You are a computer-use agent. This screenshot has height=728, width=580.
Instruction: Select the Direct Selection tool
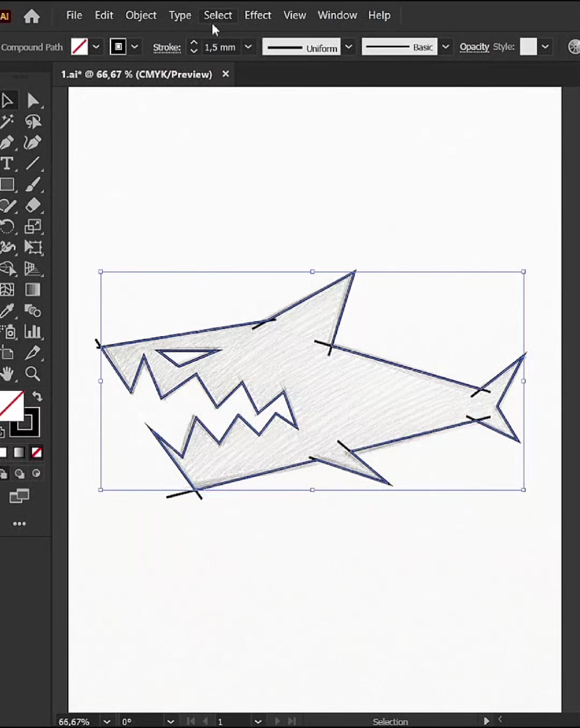click(x=33, y=100)
